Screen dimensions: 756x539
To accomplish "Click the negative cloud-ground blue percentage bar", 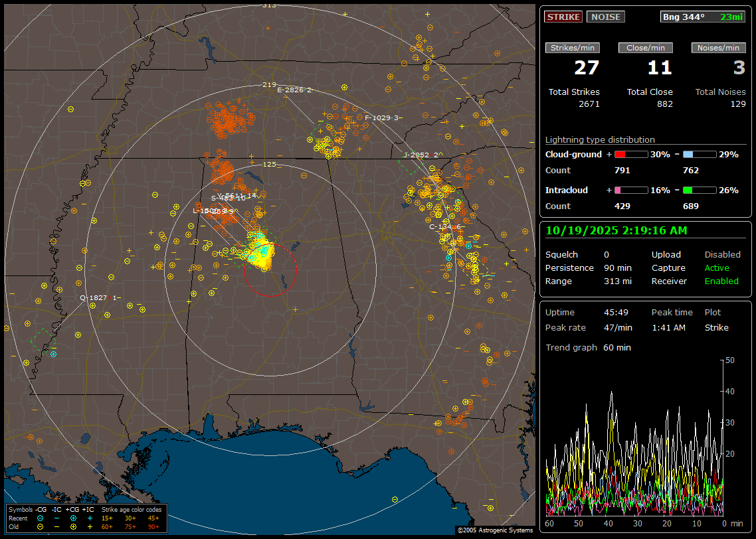I will 700,154.
